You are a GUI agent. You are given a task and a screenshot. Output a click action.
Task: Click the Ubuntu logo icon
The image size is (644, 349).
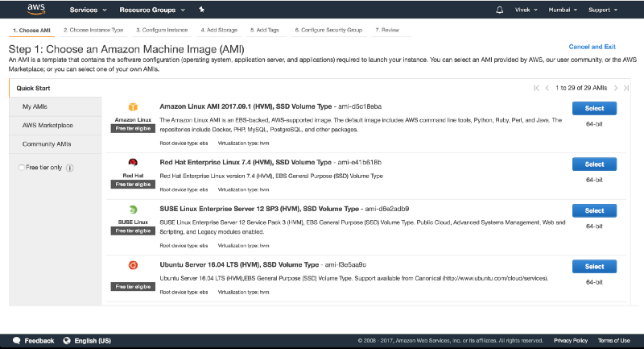pos(133,265)
